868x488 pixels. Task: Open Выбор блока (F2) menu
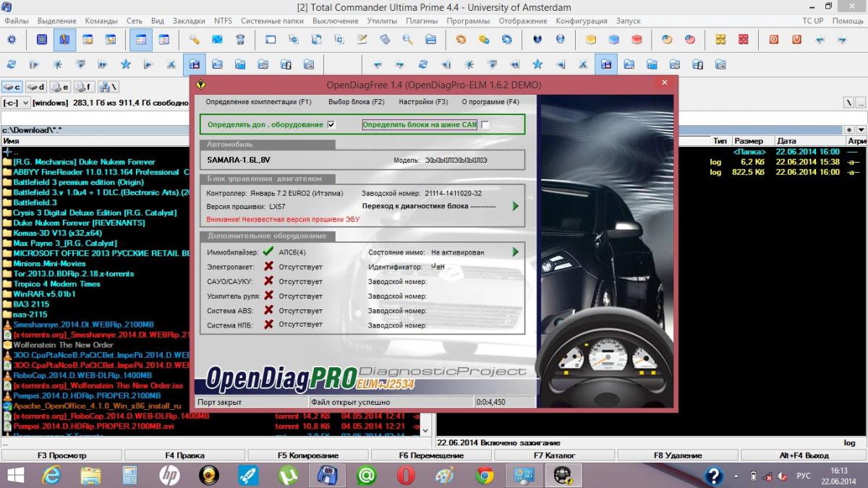(357, 102)
